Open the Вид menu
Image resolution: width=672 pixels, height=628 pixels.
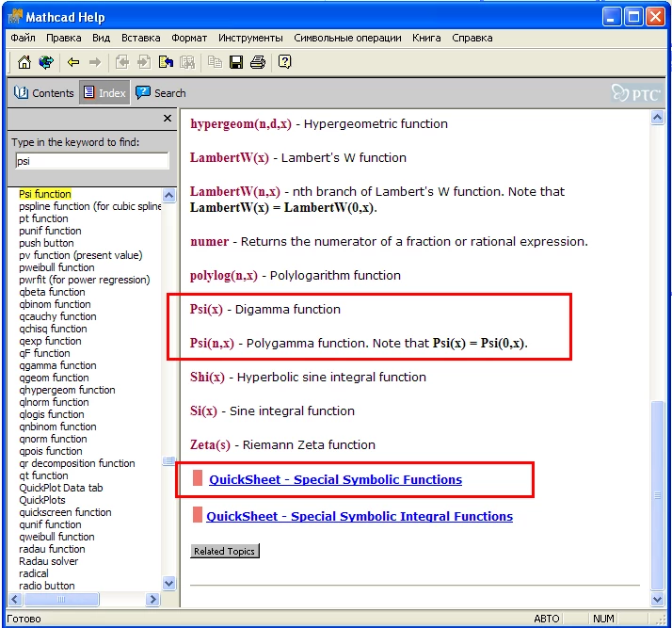coord(101,39)
